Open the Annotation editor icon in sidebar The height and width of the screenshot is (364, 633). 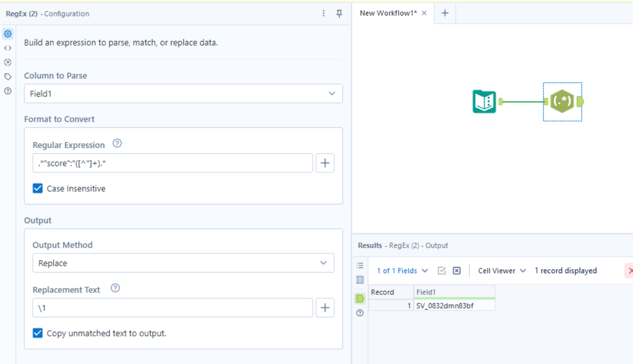[x=7, y=48]
